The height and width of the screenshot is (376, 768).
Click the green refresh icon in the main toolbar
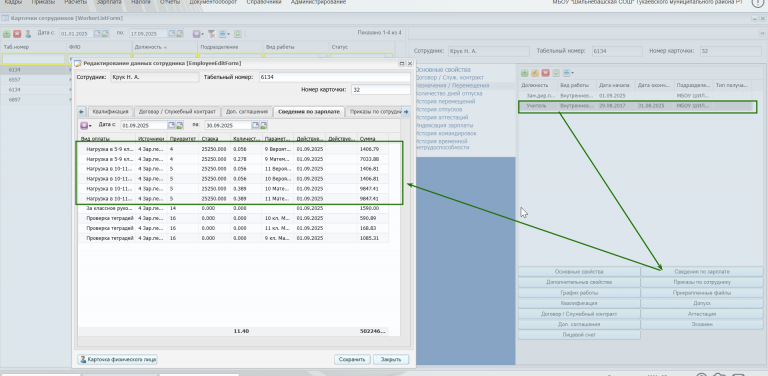click(238, 34)
